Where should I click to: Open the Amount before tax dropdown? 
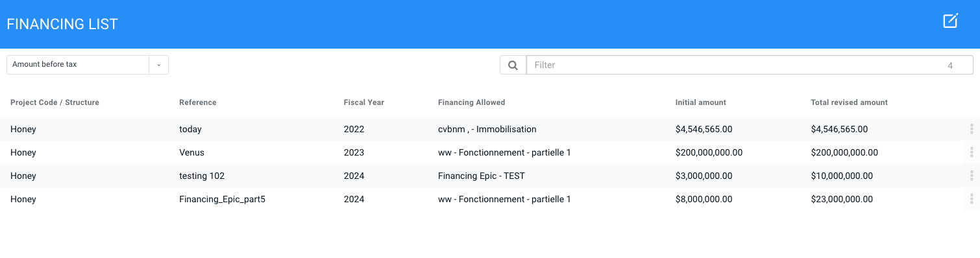tap(88, 65)
